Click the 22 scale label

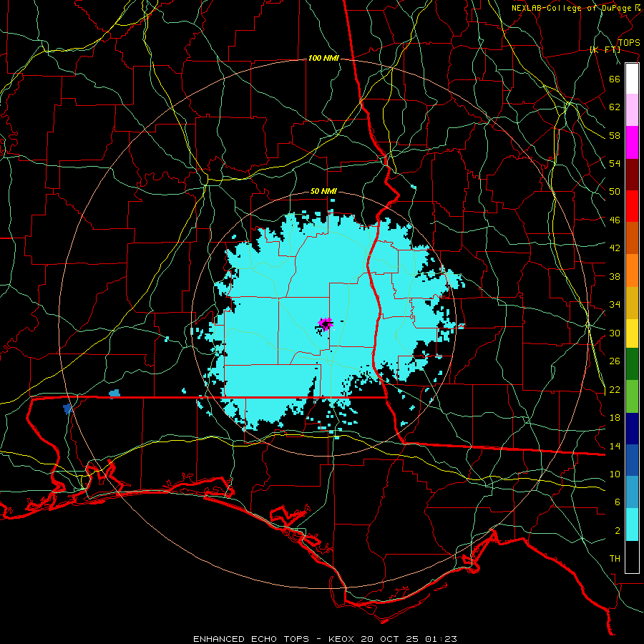point(615,389)
